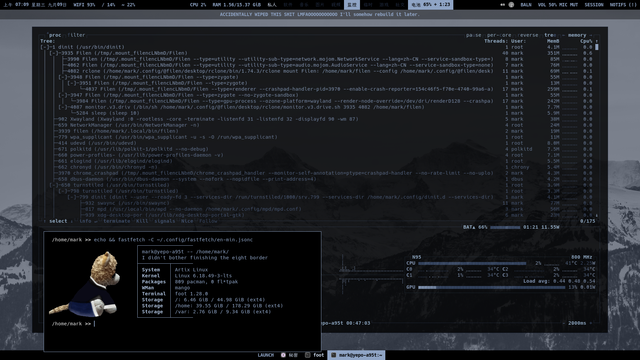Change the memory sort column selector
This screenshot has height=360, width=640.
[x=577, y=35]
